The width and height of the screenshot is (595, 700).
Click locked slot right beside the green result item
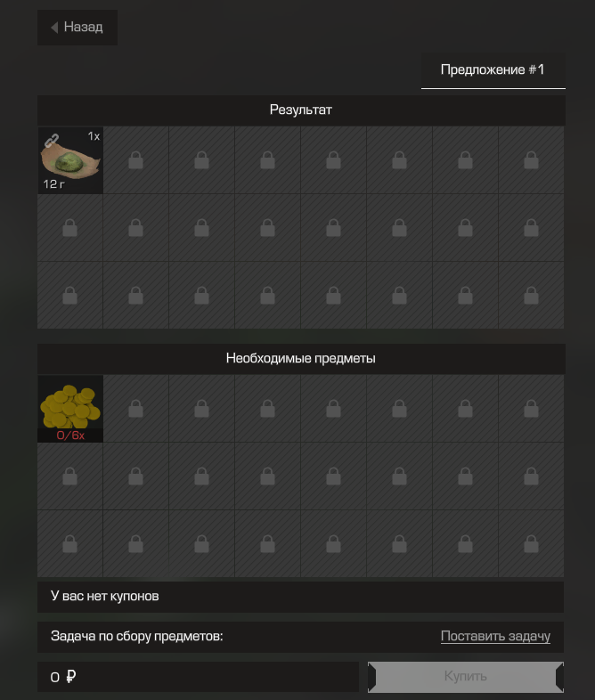click(x=136, y=160)
